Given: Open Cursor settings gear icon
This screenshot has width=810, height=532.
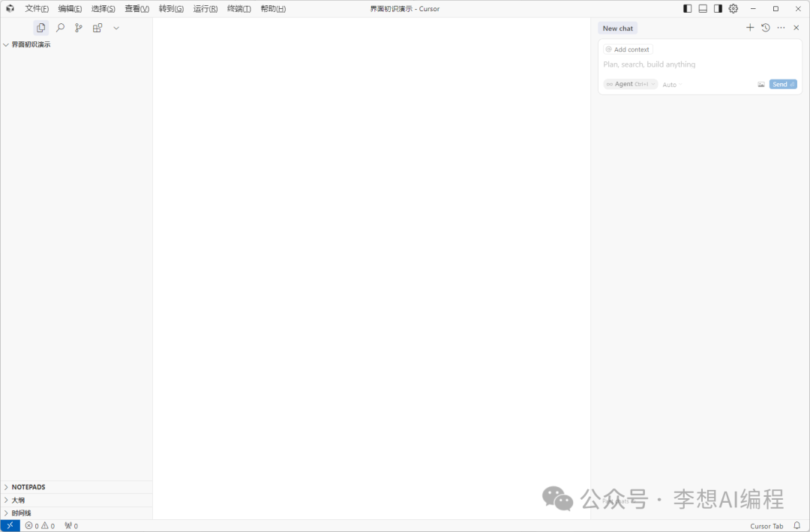Looking at the screenshot, I should point(733,8).
